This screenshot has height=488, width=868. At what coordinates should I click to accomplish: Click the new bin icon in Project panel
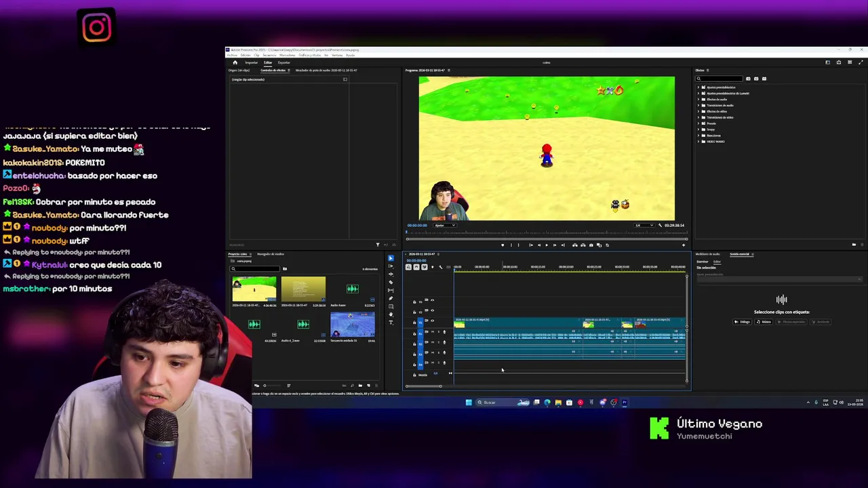[x=360, y=385]
